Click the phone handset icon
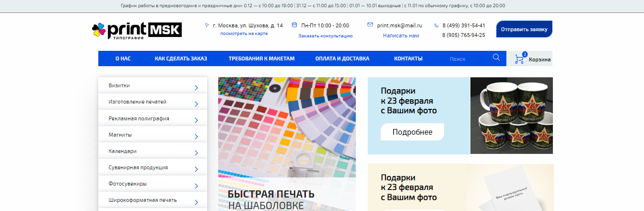This screenshot has width=644, height=211. tap(436, 25)
